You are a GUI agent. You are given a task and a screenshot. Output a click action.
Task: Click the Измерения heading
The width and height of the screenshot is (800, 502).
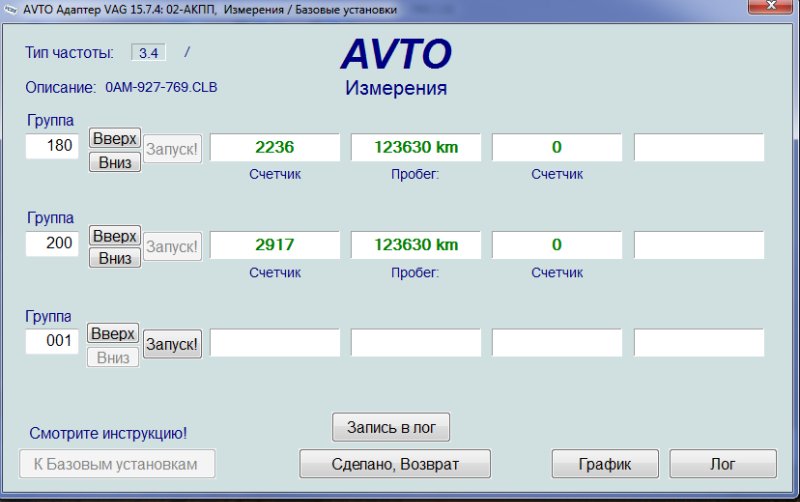coord(396,88)
